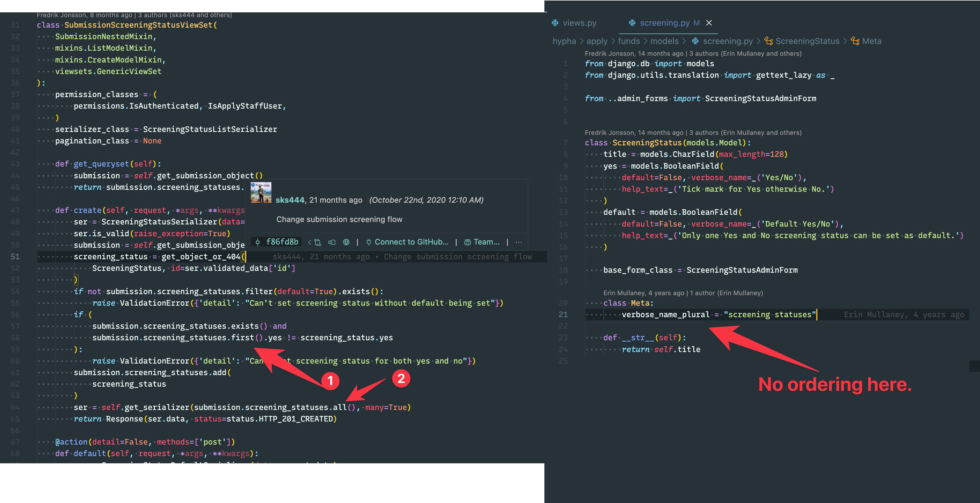Switch to the views.py tab
Viewport: 980px width, 503px height.
click(x=579, y=23)
